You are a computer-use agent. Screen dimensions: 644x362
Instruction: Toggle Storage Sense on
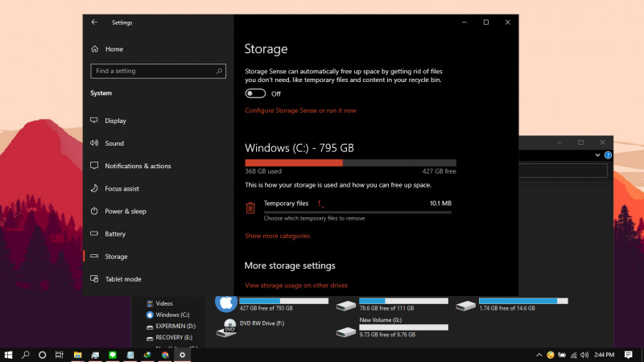(x=255, y=93)
